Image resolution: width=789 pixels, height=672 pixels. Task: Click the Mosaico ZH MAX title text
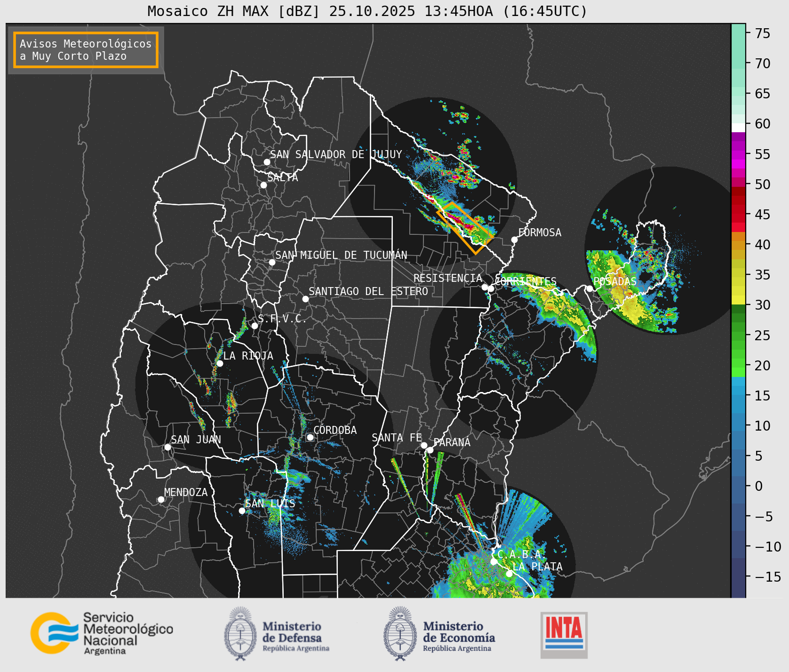tap(367, 11)
